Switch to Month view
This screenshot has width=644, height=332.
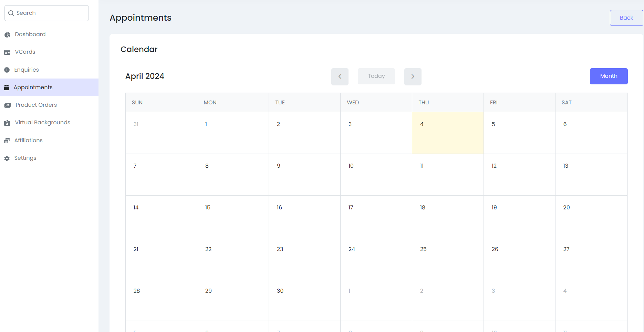pos(608,76)
